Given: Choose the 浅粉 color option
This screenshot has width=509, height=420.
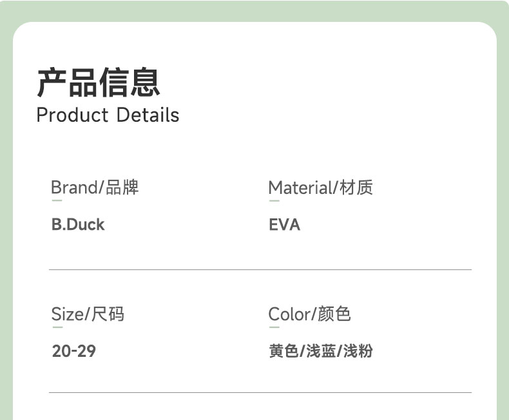Looking at the screenshot, I should (x=358, y=352).
